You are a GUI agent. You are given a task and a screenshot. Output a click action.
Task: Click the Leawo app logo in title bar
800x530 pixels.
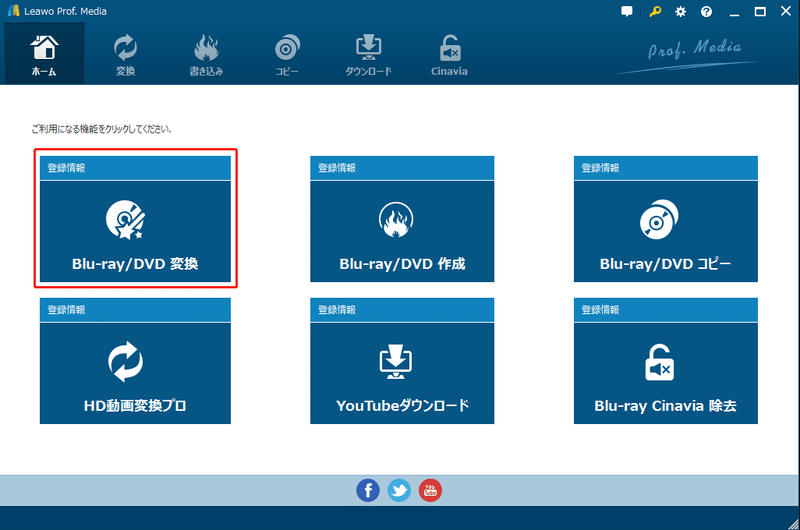[13, 11]
